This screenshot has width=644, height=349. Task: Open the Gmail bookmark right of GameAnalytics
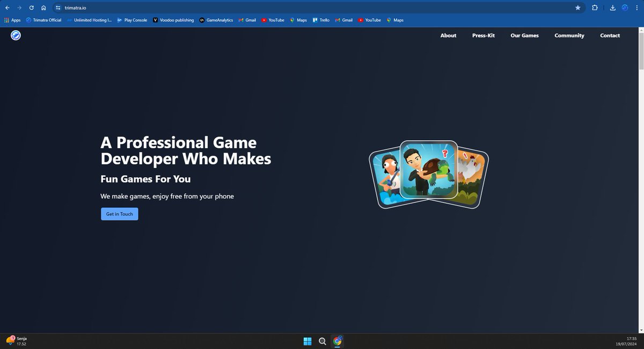pyautogui.click(x=247, y=20)
